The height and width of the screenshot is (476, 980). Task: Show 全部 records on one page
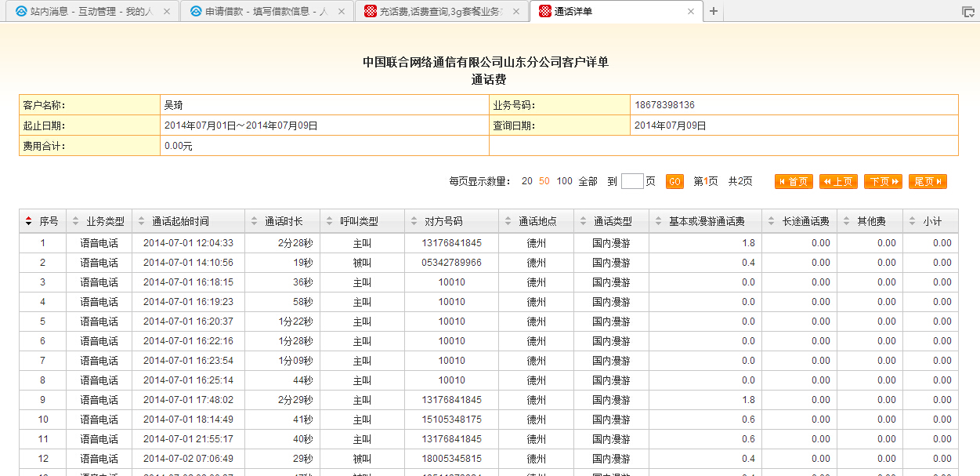(588, 182)
